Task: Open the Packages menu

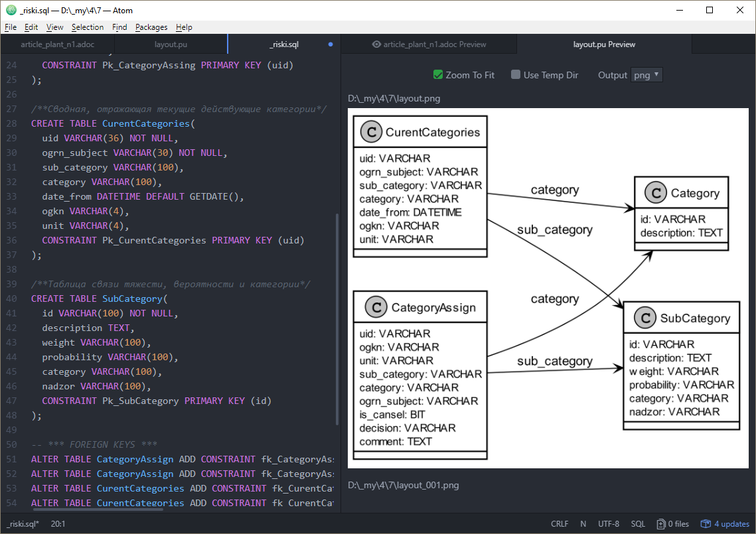Action: (151, 27)
